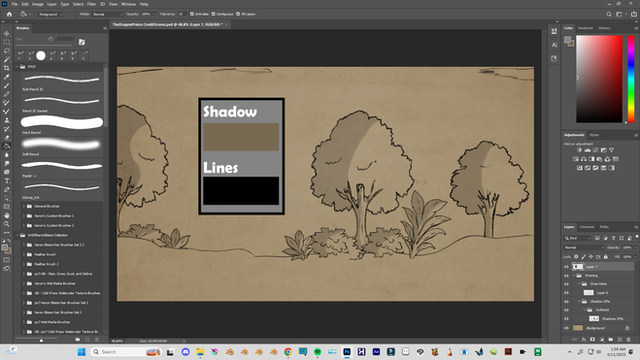Toggle visibility of Drawing group
This screenshot has height=360, width=640.
566,276
